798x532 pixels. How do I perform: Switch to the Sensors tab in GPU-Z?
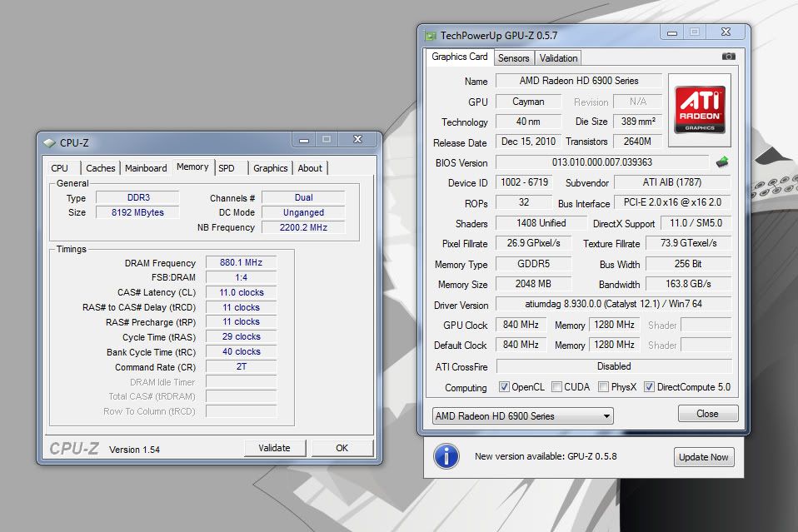[513, 58]
